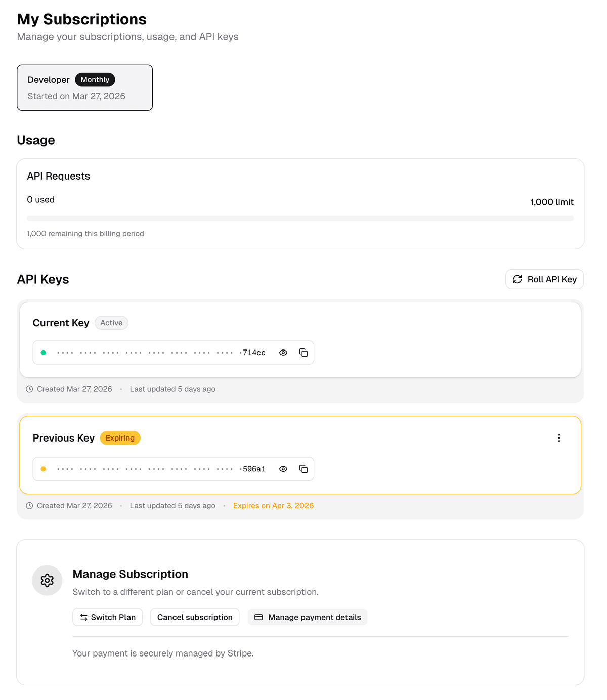
Task: Reveal the Current Key using the eye icon
Action: (283, 353)
